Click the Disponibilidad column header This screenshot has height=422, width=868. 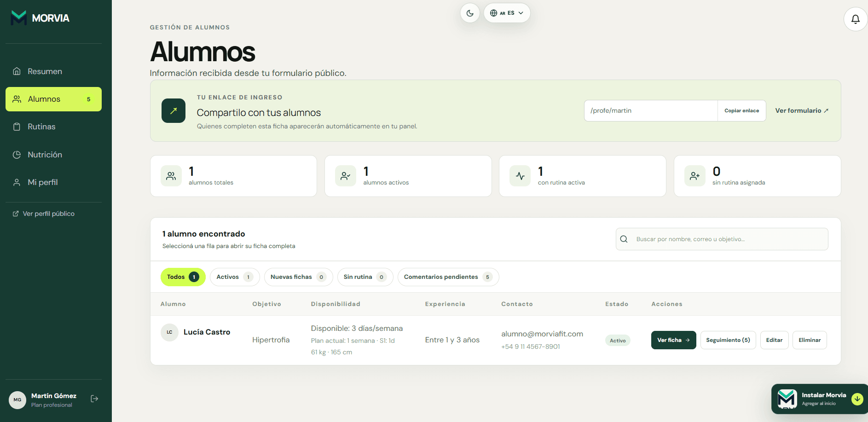pos(336,304)
